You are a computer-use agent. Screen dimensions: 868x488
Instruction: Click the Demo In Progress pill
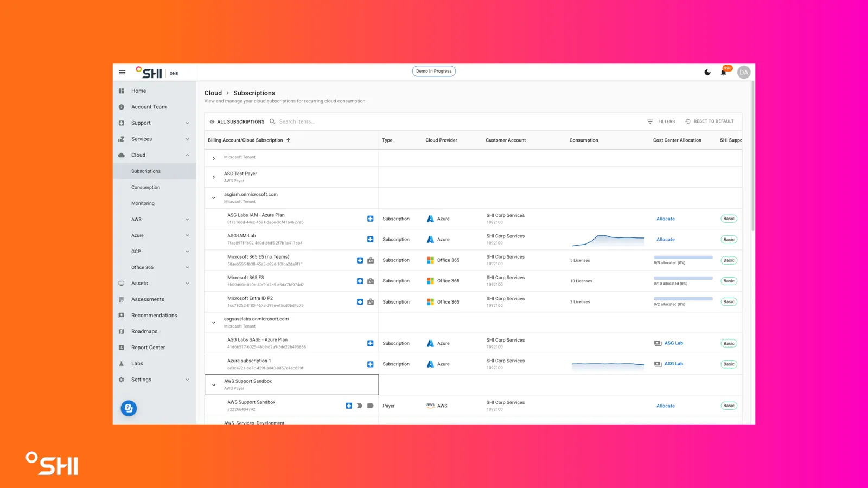pyautogui.click(x=434, y=71)
